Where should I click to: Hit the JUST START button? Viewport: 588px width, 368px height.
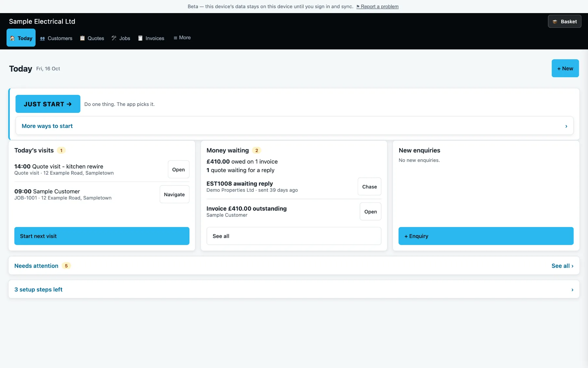[x=48, y=104]
